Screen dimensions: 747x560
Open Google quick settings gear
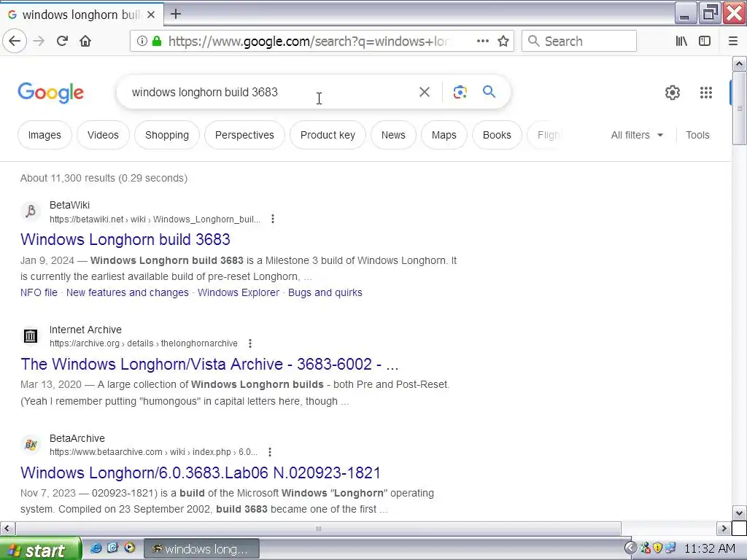click(672, 93)
